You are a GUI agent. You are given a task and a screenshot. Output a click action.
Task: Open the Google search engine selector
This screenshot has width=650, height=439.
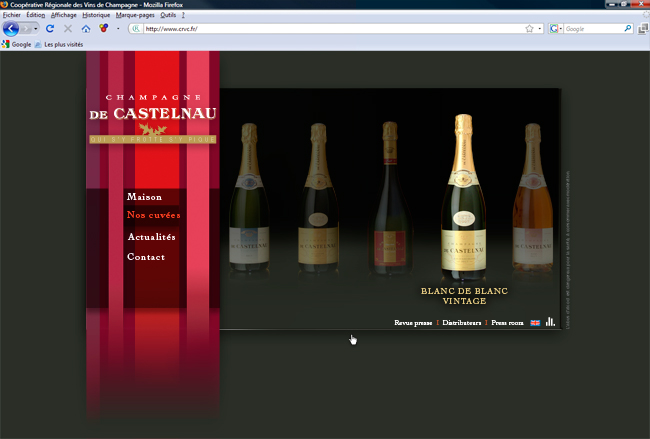(x=555, y=29)
